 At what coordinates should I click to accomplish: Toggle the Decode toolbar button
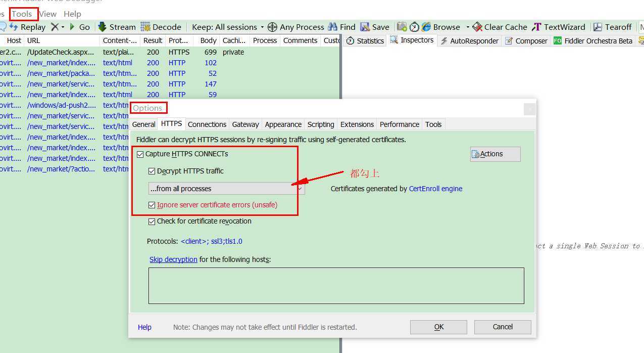161,27
